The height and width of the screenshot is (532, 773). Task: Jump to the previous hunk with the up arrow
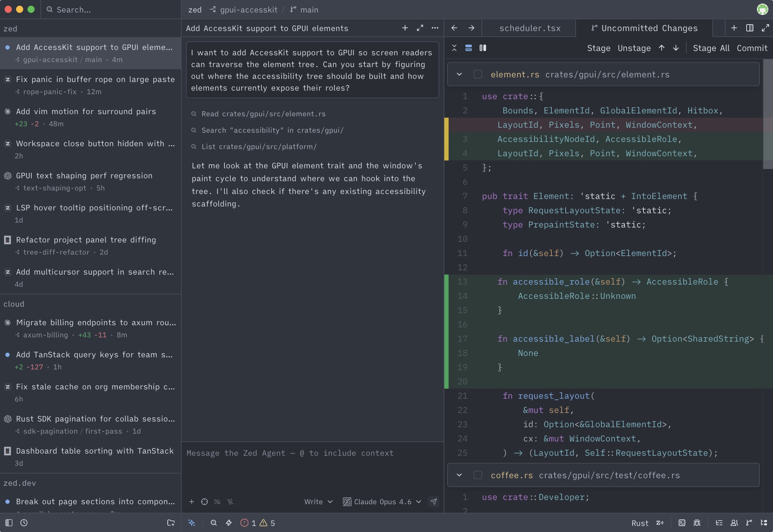point(662,48)
